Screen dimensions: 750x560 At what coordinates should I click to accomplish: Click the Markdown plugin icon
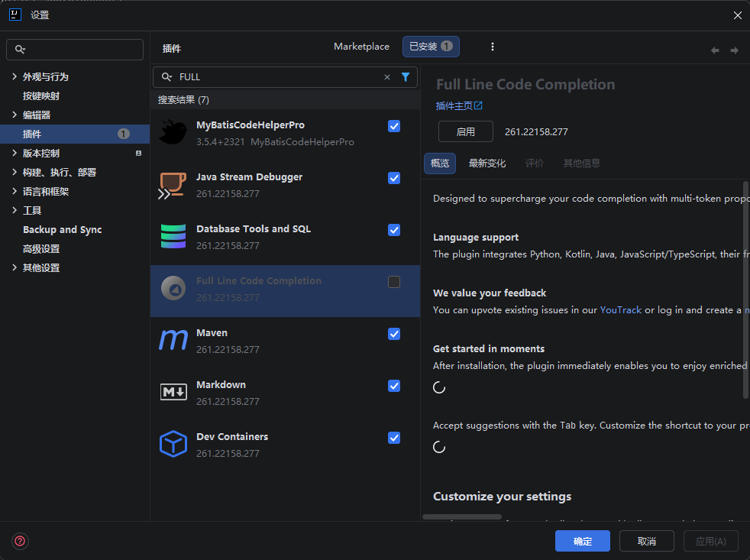click(x=173, y=392)
